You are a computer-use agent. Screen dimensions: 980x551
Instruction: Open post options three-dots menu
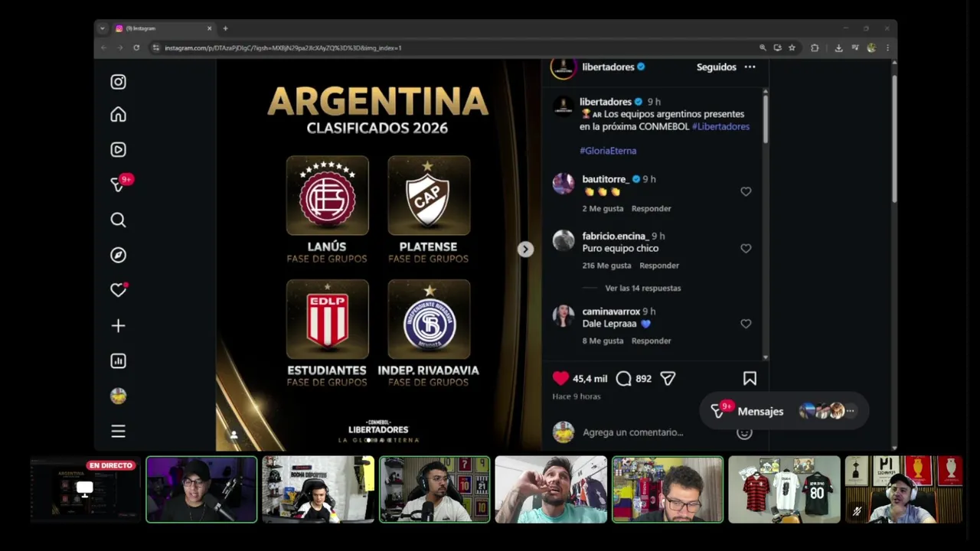[x=750, y=67]
